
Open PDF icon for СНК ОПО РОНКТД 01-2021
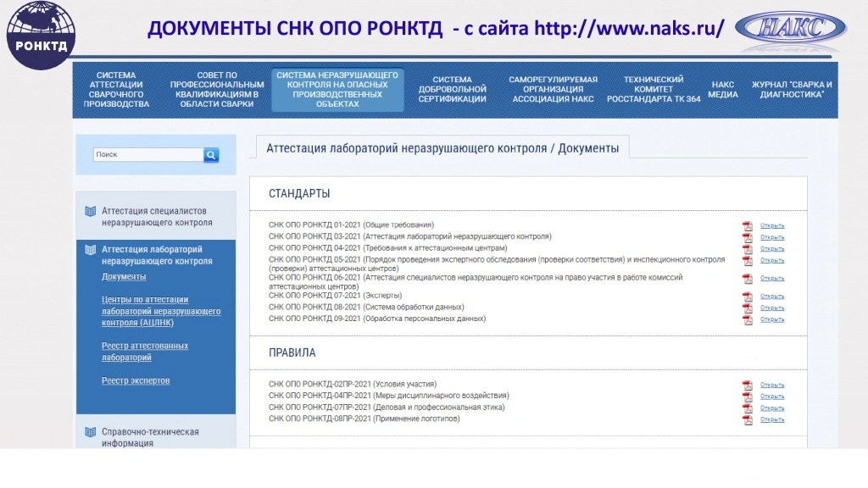[x=748, y=225]
